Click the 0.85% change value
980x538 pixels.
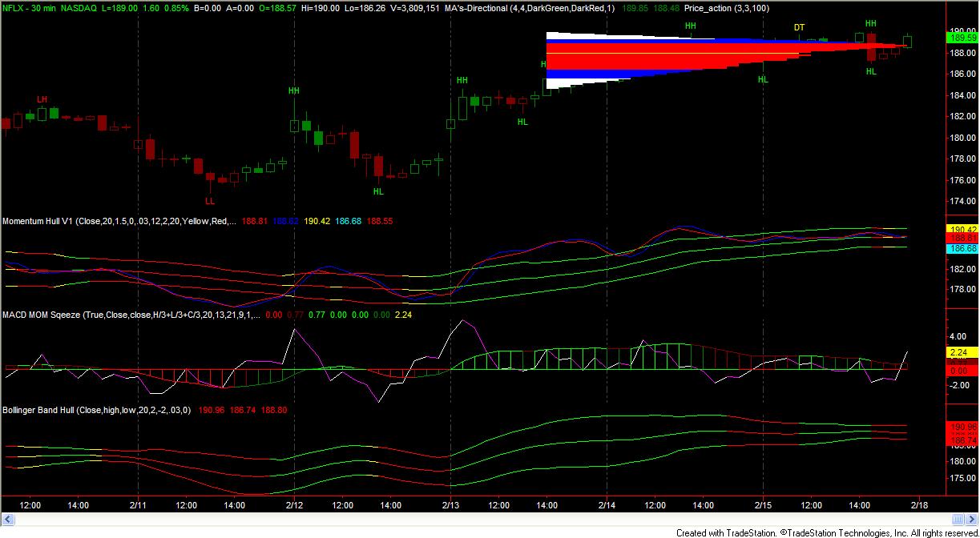(178, 8)
